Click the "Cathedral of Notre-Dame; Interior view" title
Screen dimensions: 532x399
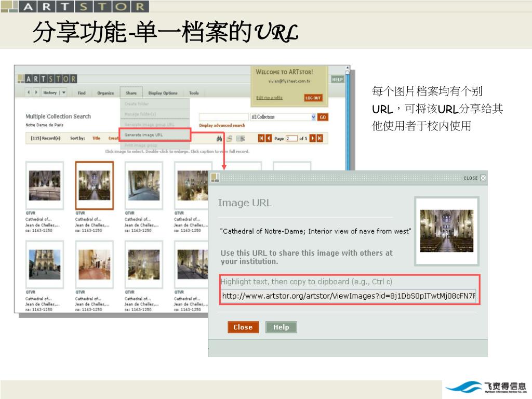pyautogui.click(x=315, y=231)
